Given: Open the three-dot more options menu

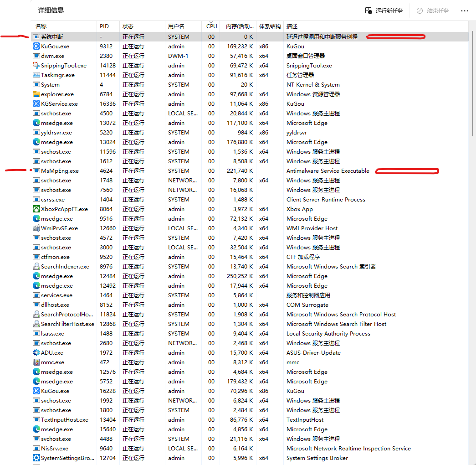Looking at the screenshot, I should [465, 10].
